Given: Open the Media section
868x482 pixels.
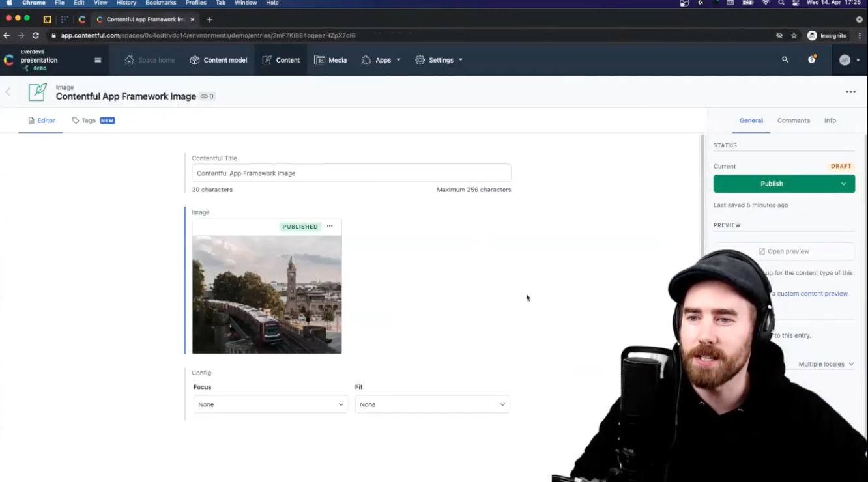Looking at the screenshot, I should (x=330, y=60).
